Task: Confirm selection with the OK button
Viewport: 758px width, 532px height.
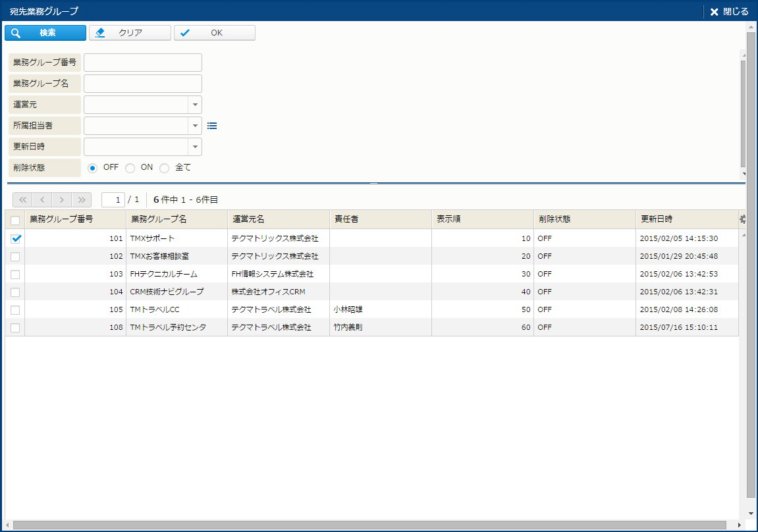Action: pos(215,33)
